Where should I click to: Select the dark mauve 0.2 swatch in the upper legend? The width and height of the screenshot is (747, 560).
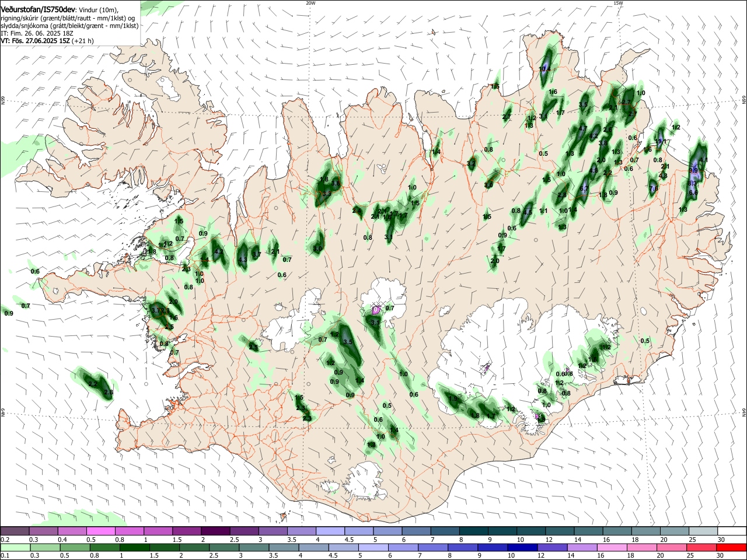coord(15,531)
